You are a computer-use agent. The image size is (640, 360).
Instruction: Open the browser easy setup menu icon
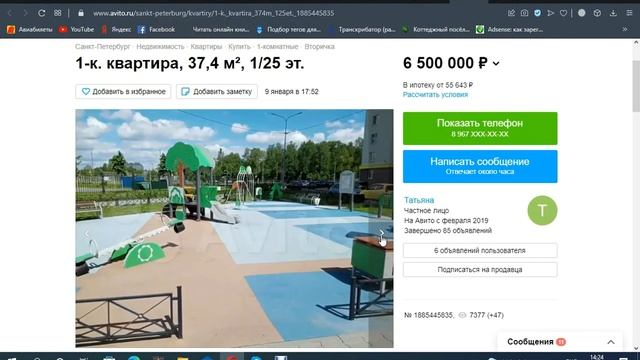(x=629, y=13)
